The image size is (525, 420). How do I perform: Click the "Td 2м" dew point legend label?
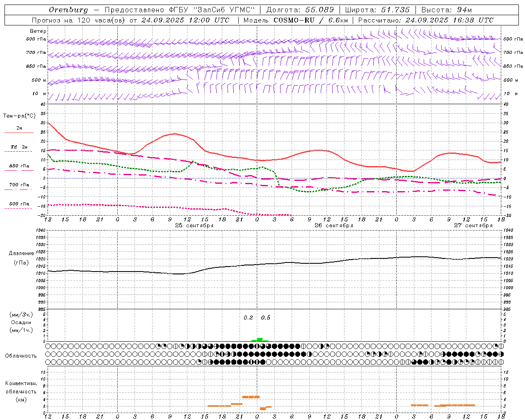[19, 147]
